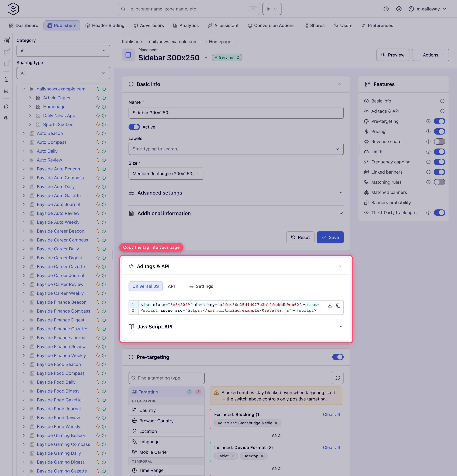Copy the ad tag code to clipboard

point(338,306)
